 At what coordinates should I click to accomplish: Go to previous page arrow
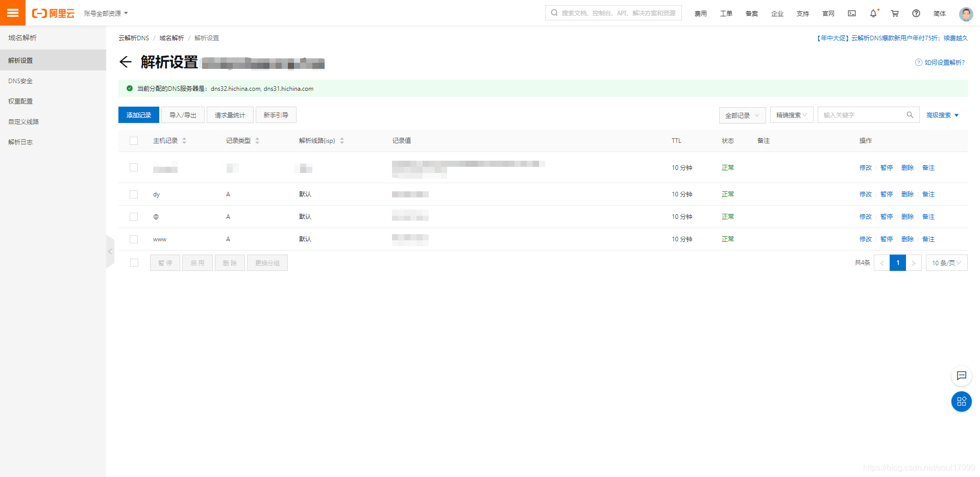coord(882,263)
